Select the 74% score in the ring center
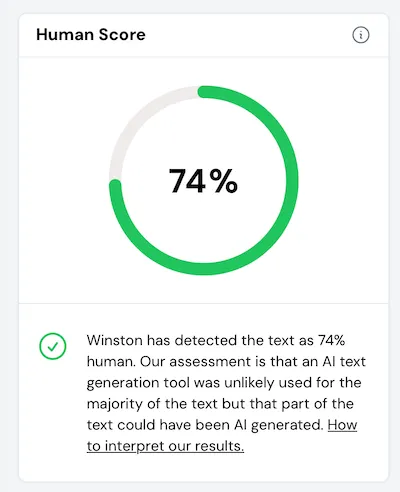 (x=203, y=181)
